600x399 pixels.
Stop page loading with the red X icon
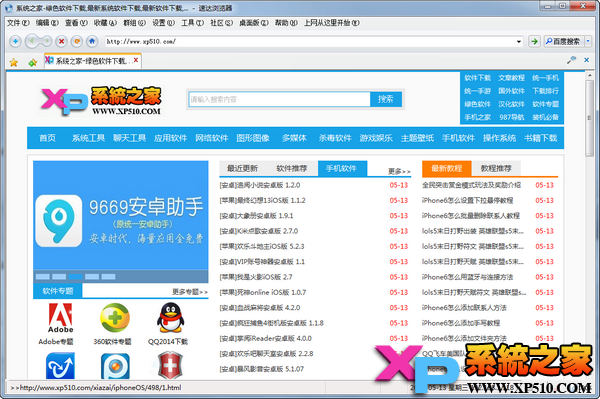click(61, 41)
